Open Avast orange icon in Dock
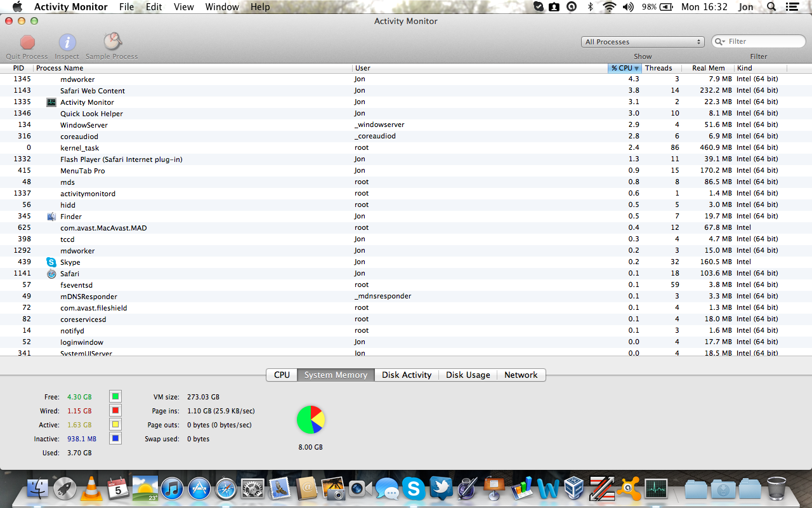The image size is (812, 508). click(629, 488)
